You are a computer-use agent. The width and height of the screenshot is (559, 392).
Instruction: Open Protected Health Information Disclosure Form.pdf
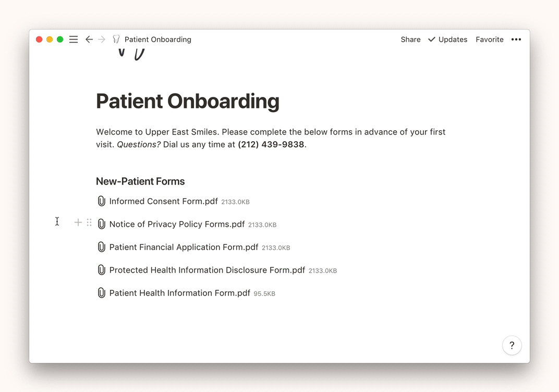[x=207, y=270]
